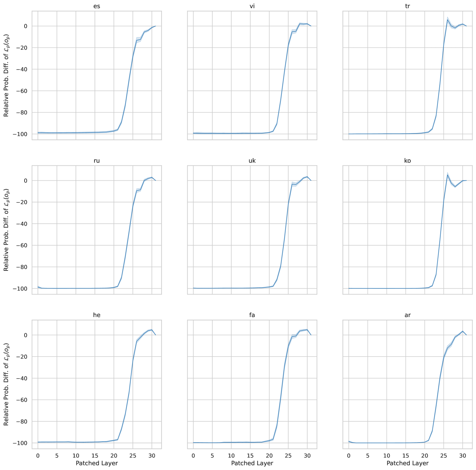476x470 pixels.
Task: Click the '−40' y-tick of the 'ru' plot
Action: [22, 224]
